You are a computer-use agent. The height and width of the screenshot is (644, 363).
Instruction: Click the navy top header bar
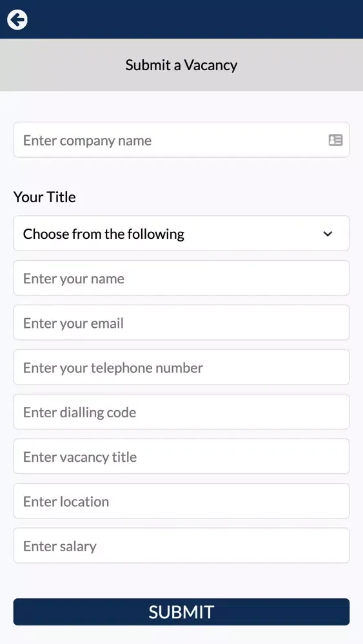181,19
